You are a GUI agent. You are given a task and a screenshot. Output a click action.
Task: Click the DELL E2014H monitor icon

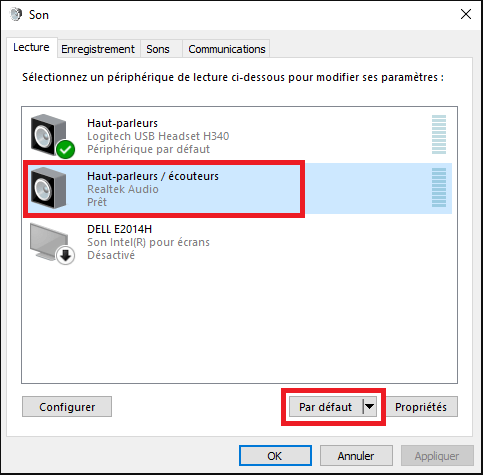[x=49, y=242]
